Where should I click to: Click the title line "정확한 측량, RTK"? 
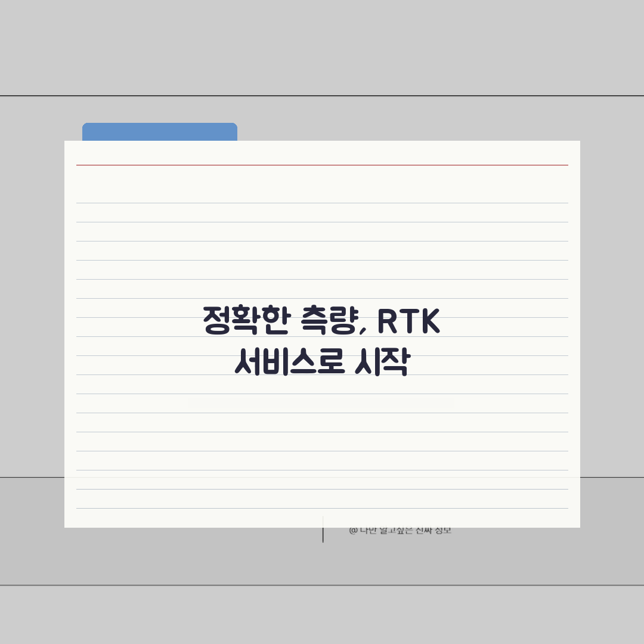321,321
